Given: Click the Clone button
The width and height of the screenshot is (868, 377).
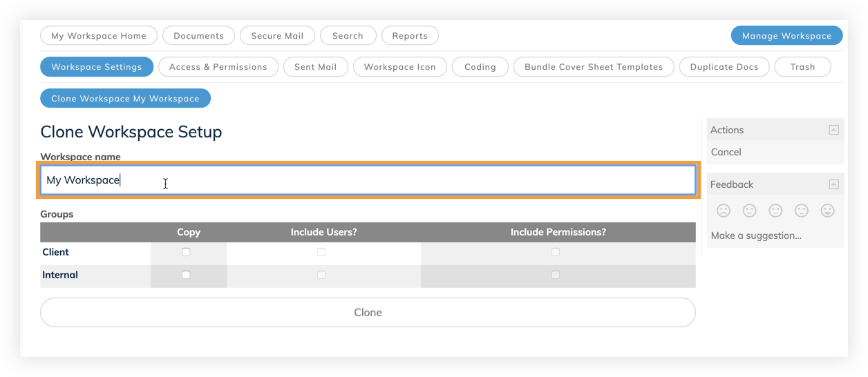Looking at the screenshot, I should point(368,312).
